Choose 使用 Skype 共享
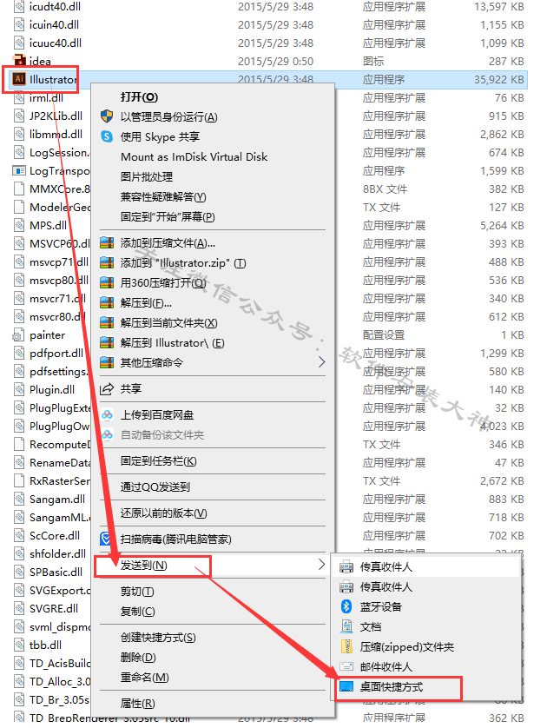Viewport: 560px width, 728px height. point(160,136)
